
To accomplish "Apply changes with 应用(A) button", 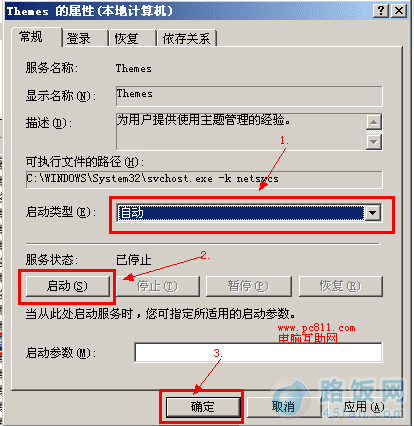I will 364,407.
